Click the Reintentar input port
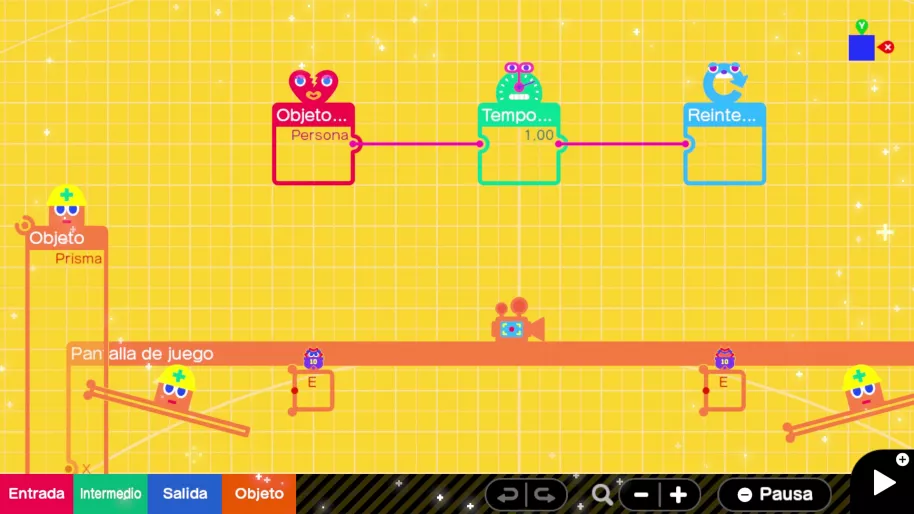 coord(686,143)
